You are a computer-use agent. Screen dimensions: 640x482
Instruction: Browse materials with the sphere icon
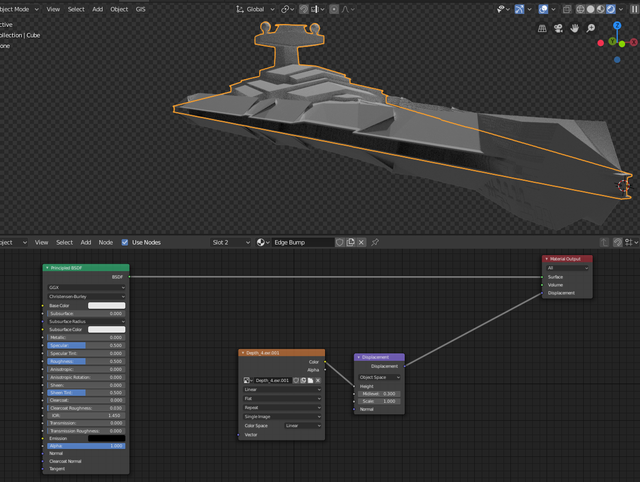click(x=263, y=242)
